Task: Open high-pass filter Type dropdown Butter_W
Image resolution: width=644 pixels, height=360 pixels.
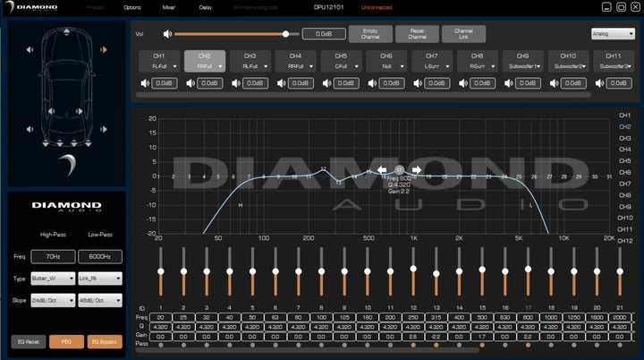Action: [53, 279]
